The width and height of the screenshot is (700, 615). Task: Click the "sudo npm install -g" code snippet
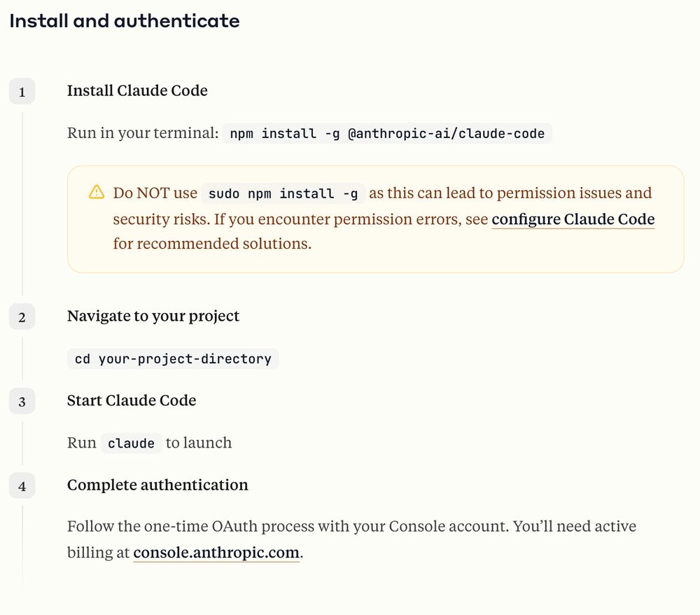tap(283, 193)
